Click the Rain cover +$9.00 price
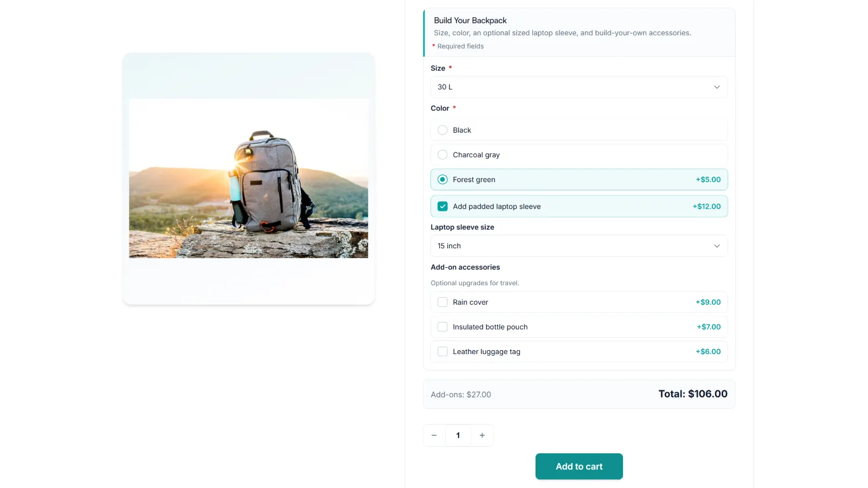Screen dimensions: 868x488 [708, 302]
